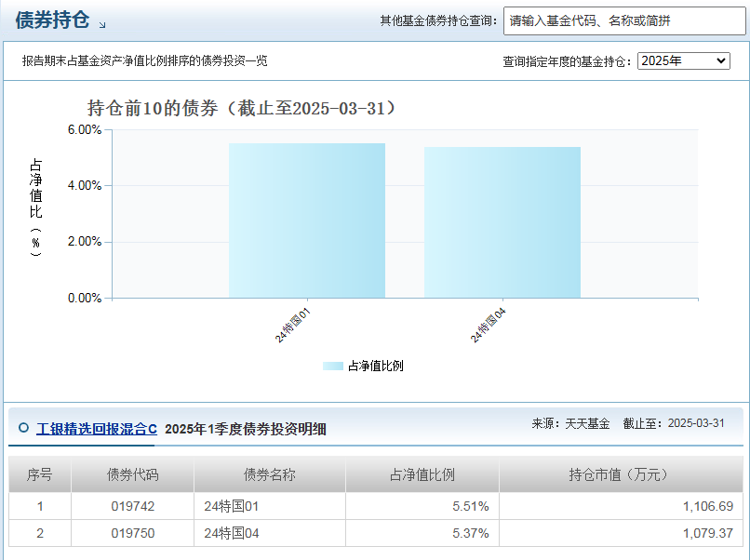The image size is (750, 560).
Task: Click the 2.00% y-axis label
Action: tap(85, 242)
